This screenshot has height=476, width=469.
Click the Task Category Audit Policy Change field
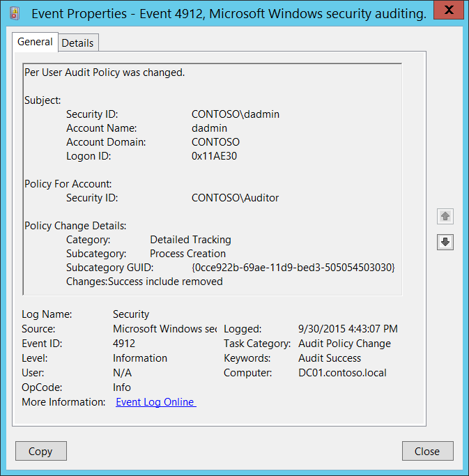tap(344, 344)
